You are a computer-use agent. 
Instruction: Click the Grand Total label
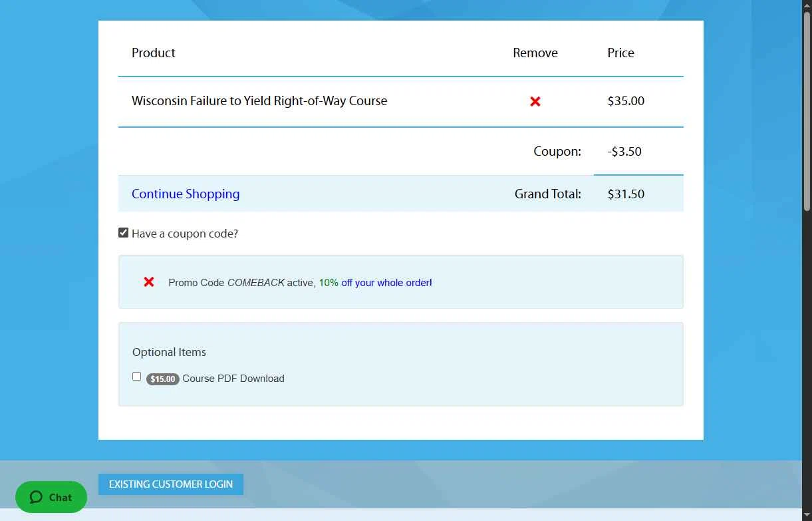click(548, 194)
